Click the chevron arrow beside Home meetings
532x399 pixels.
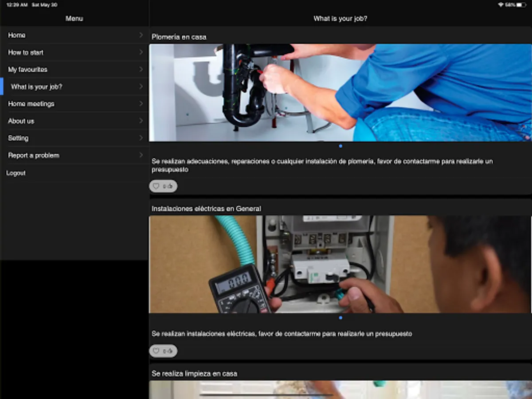coord(141,104)
